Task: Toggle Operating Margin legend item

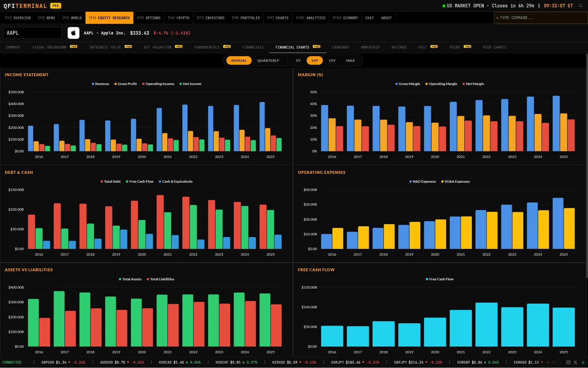Action: point(441,84)
